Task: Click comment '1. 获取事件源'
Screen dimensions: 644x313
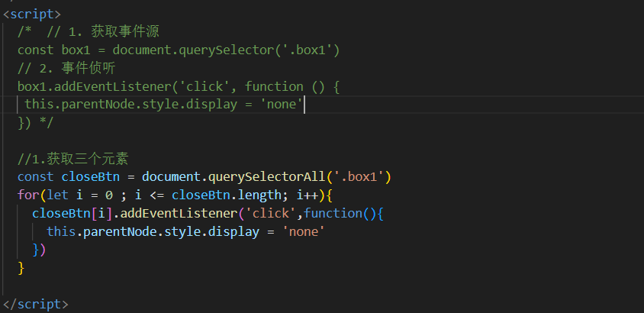Action: (x=114, y=32)
